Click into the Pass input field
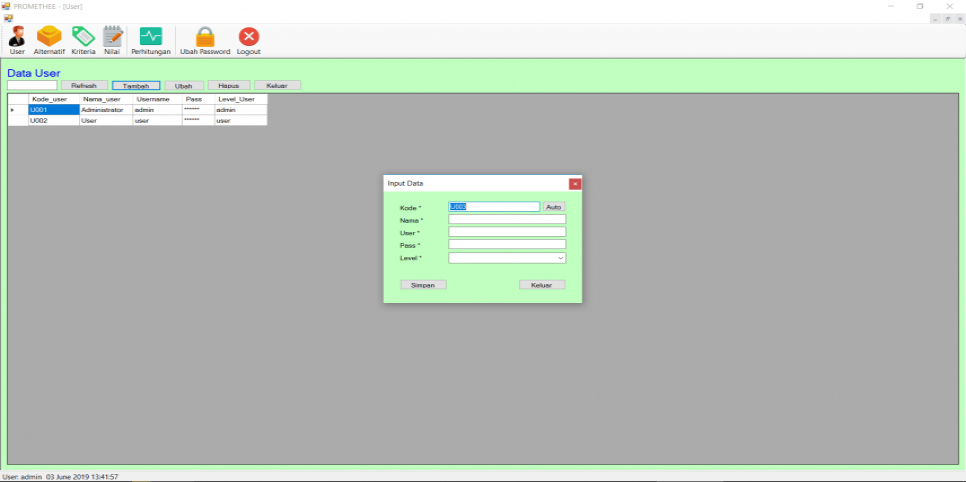Image resolution: width=966 pixels, height=482 pixels. point(507,245)
